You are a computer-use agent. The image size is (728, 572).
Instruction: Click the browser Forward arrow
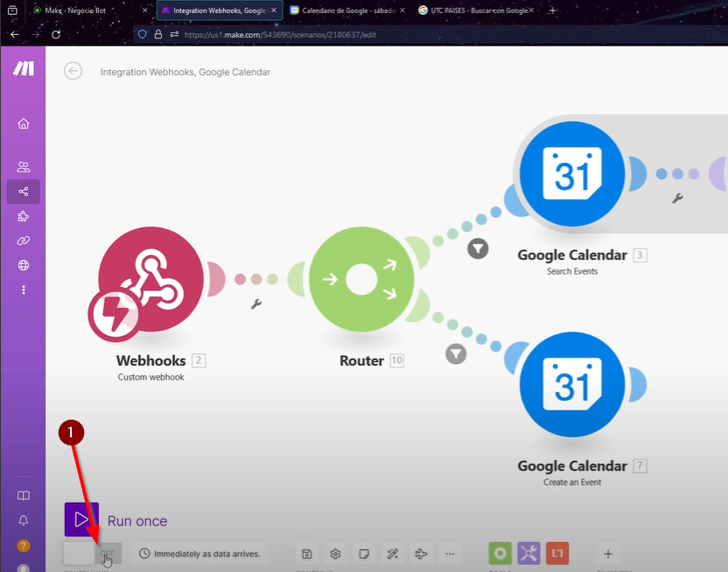[35, 34]
